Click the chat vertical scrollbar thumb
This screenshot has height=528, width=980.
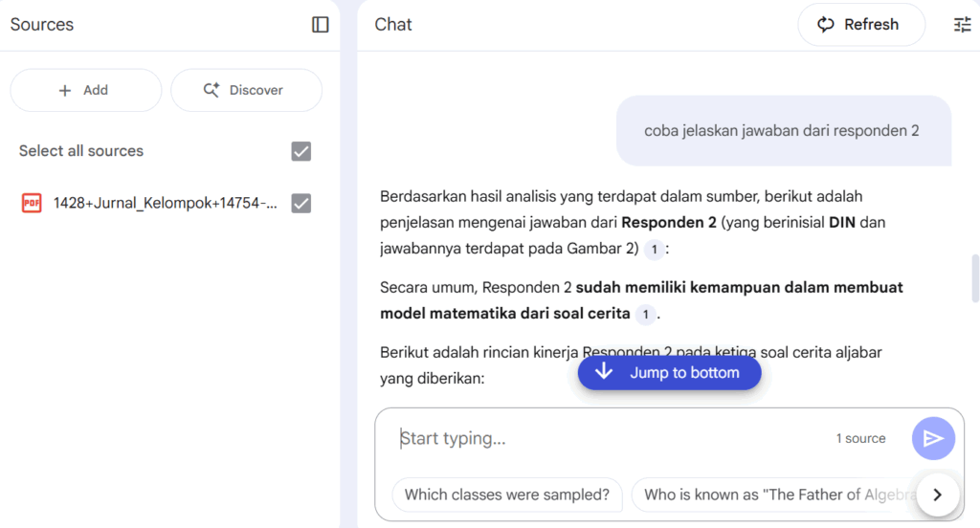974,277
